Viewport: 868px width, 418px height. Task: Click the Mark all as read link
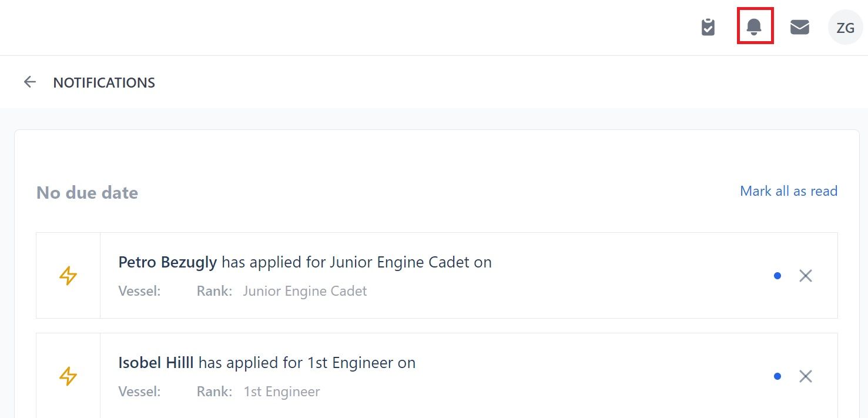pos(789,191)
